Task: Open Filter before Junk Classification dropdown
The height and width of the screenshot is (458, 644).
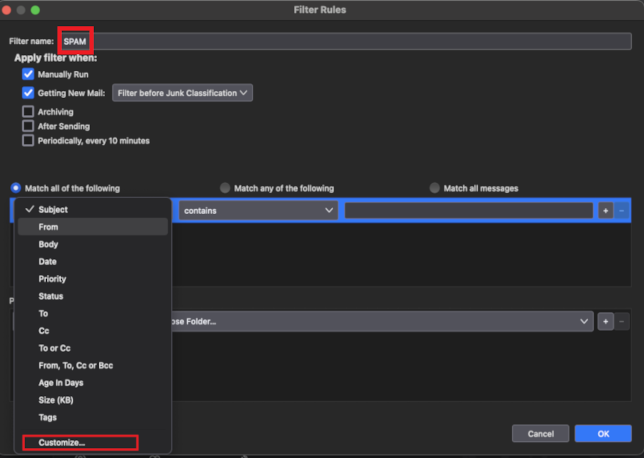Action: pos(183,93)
